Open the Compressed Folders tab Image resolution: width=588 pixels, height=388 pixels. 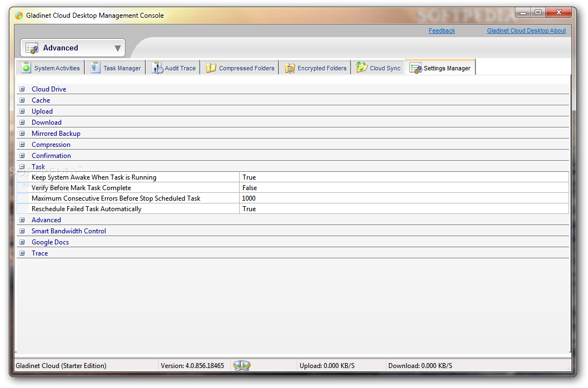[x=240, y=68]
